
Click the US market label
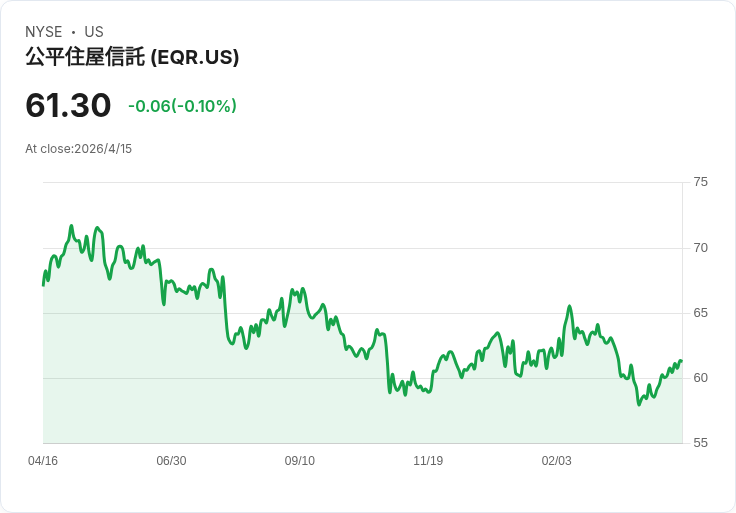[94, 32]
